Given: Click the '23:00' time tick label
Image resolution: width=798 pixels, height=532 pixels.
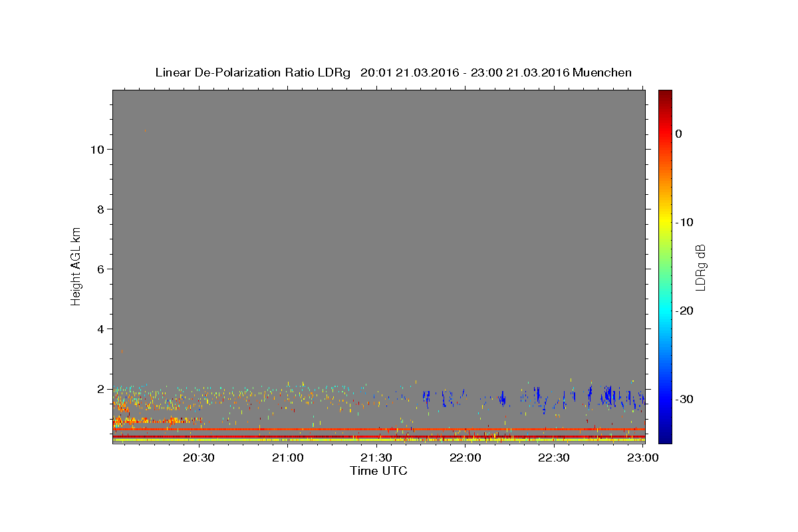Looking at the screenshot, I should click(642, 458).
